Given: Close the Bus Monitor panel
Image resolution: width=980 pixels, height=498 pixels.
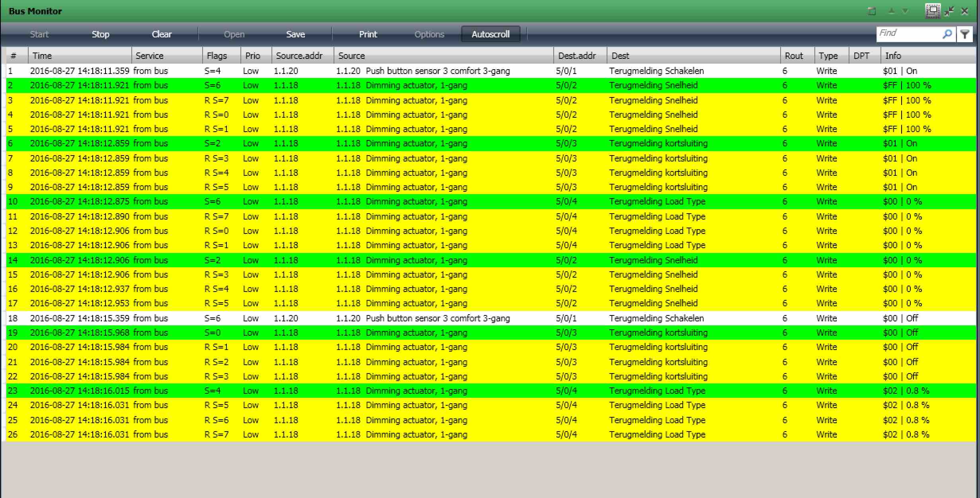Looking at the screenshot, I should click(965, 11).
